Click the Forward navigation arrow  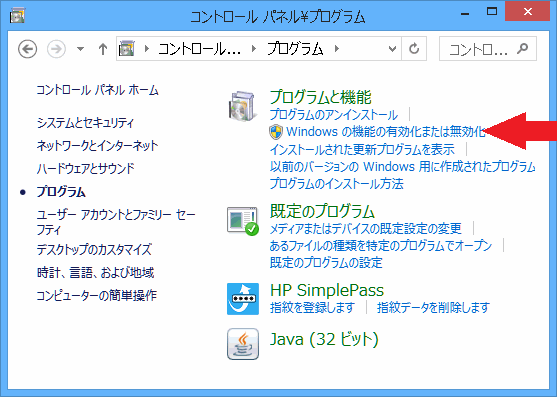point(56,49)
